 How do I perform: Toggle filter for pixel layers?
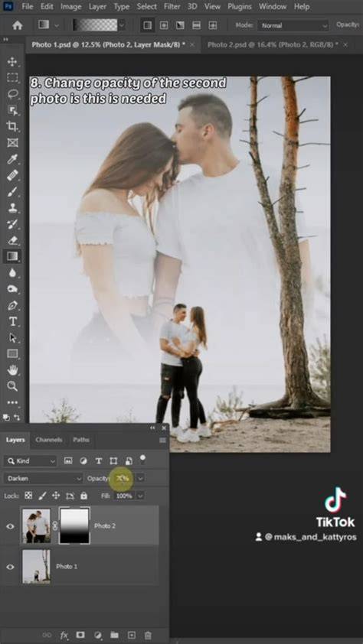pyautogui.click(x=68, y=461)
